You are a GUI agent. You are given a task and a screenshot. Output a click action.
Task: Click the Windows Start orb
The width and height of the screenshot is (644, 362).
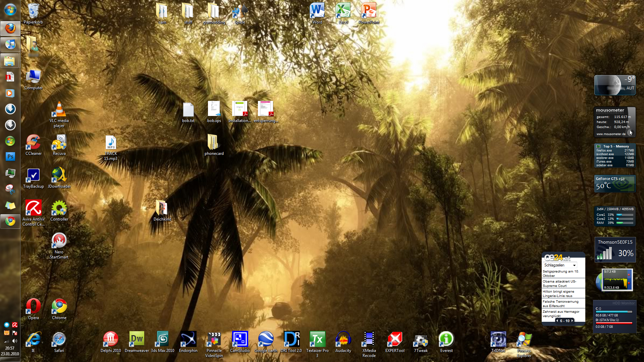coord(10,9)
